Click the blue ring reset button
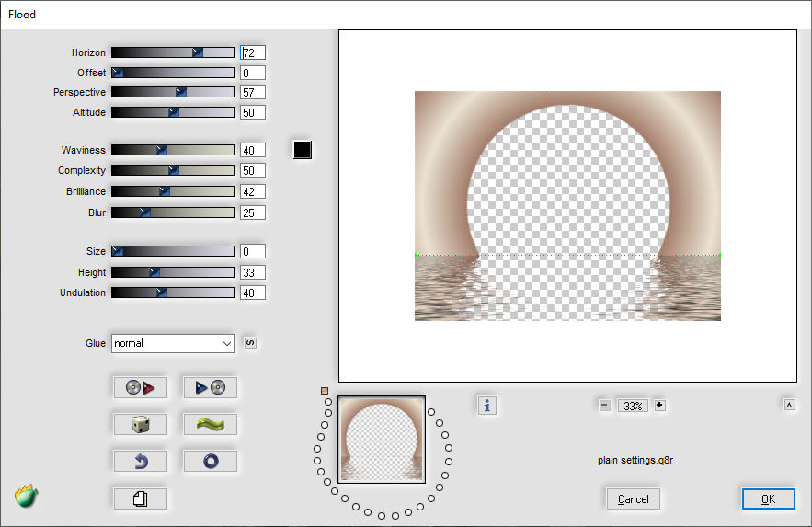 point(211,462)
